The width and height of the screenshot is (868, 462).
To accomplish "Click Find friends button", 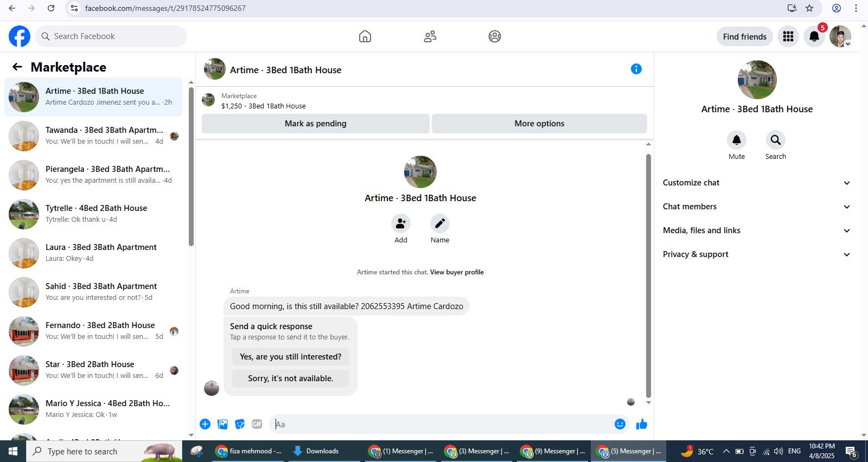I will 745,36.
